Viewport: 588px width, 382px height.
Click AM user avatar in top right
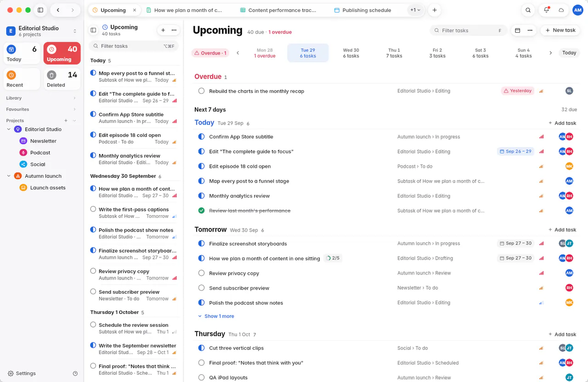point(577,10)
